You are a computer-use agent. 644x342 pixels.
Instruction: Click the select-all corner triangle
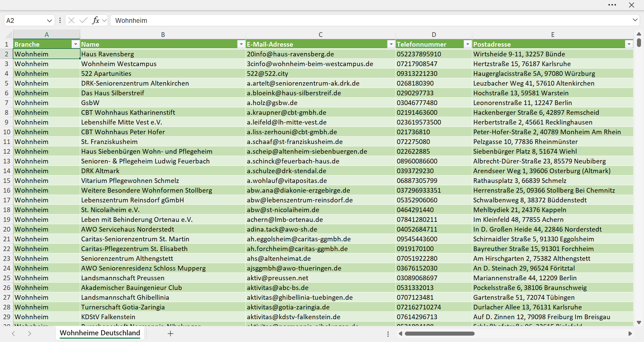coord(9,35)
